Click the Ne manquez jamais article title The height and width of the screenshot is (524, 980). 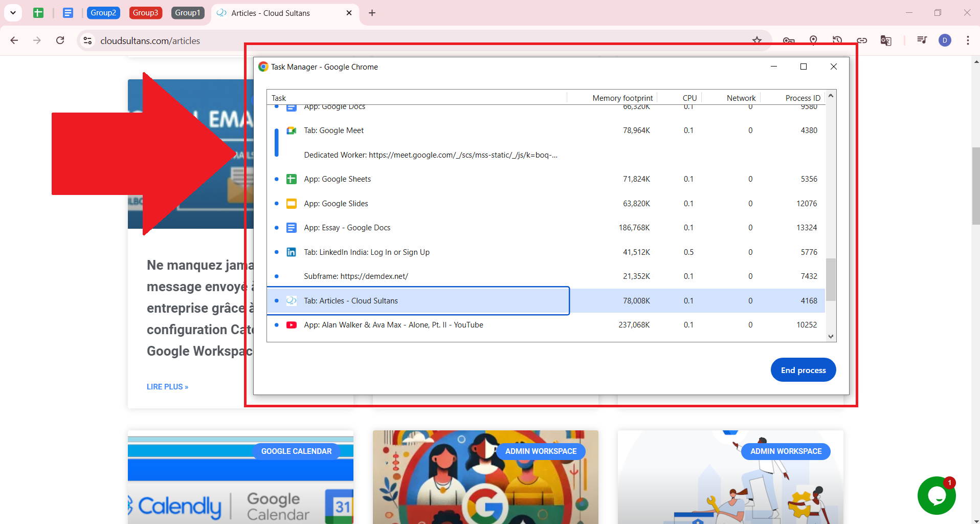[x=200, y=308]
